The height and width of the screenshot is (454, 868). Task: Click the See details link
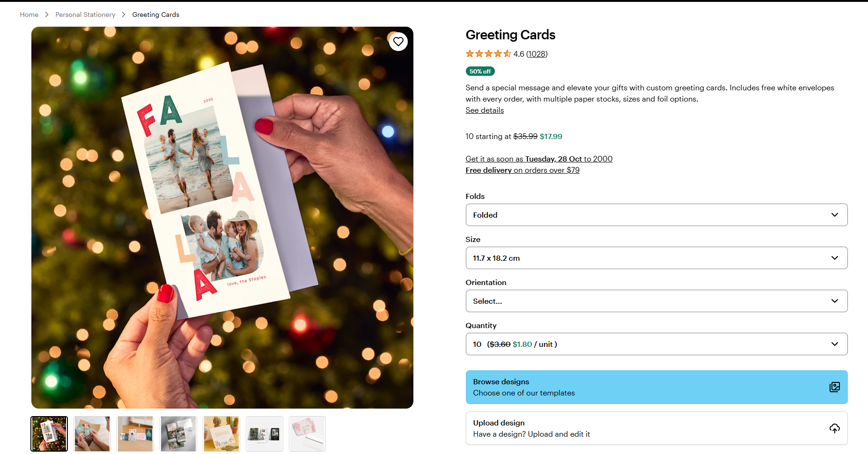coord(485,110)
